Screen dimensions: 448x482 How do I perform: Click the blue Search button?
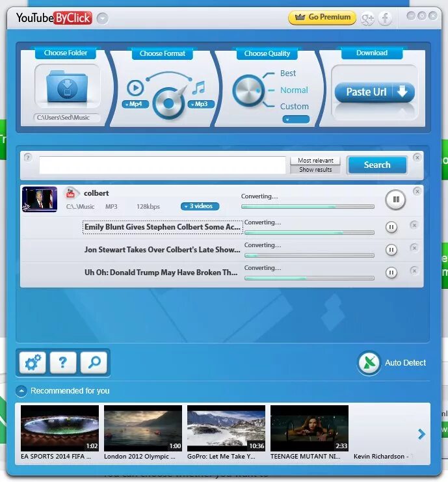click(x=377, y=165)
